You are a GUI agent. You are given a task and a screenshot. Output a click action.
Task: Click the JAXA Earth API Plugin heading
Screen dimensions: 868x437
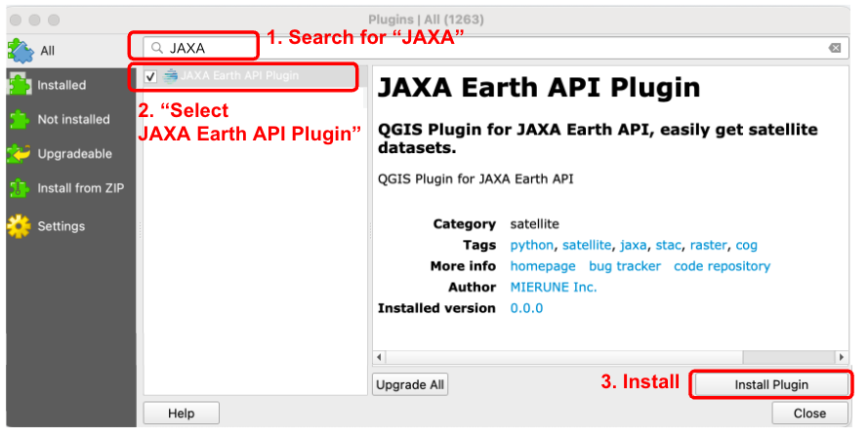[539, 88]
